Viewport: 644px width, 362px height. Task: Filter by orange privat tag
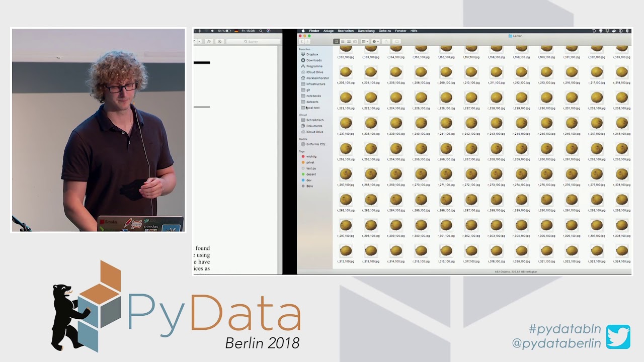[x=310, y=162]
